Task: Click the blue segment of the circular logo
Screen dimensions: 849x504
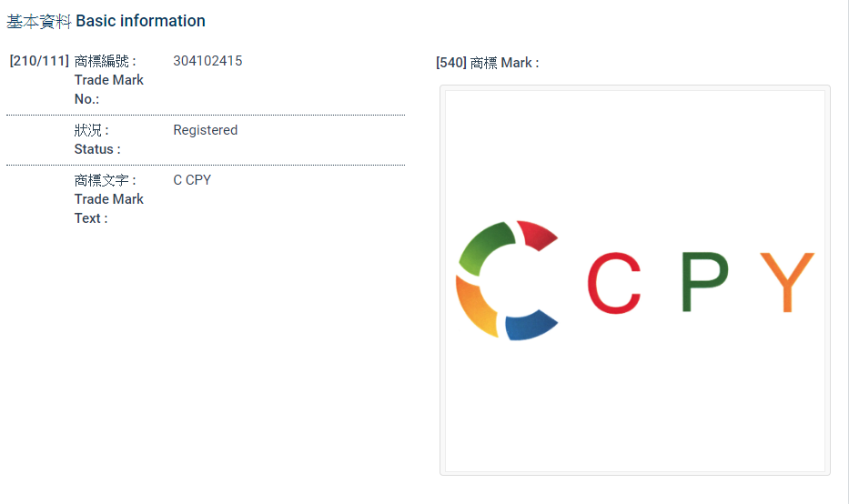Action: pos(530,327)
